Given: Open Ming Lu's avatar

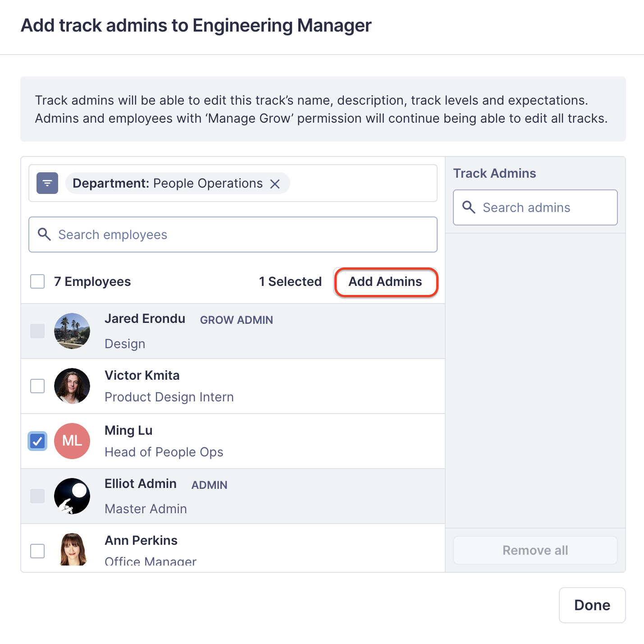Looking at the screenshot, I should (72, 441).
